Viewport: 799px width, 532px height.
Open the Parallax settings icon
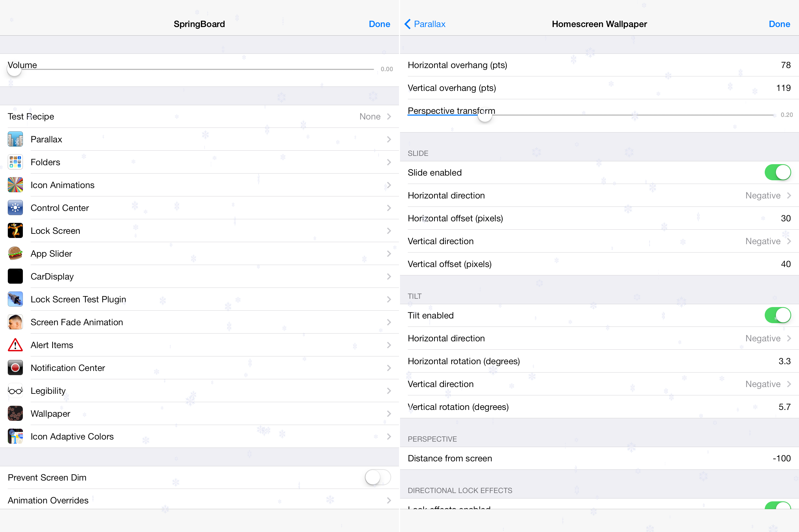[x=15, y=139]
